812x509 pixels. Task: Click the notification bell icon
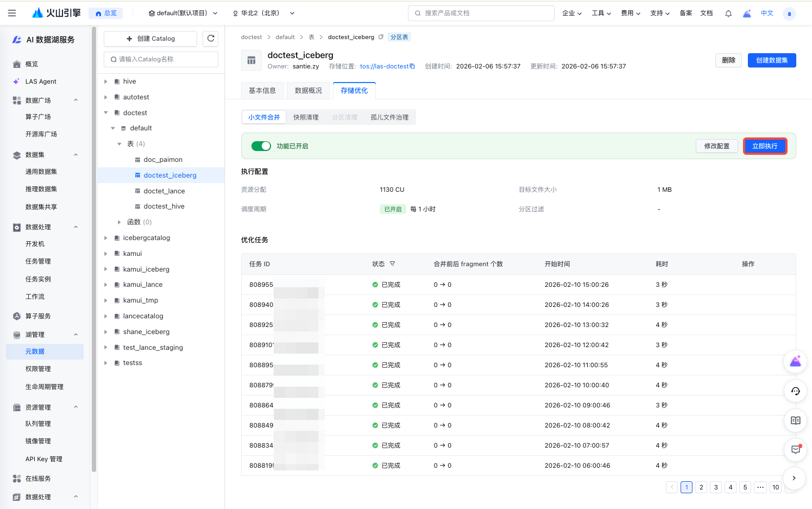coord(728,14)
